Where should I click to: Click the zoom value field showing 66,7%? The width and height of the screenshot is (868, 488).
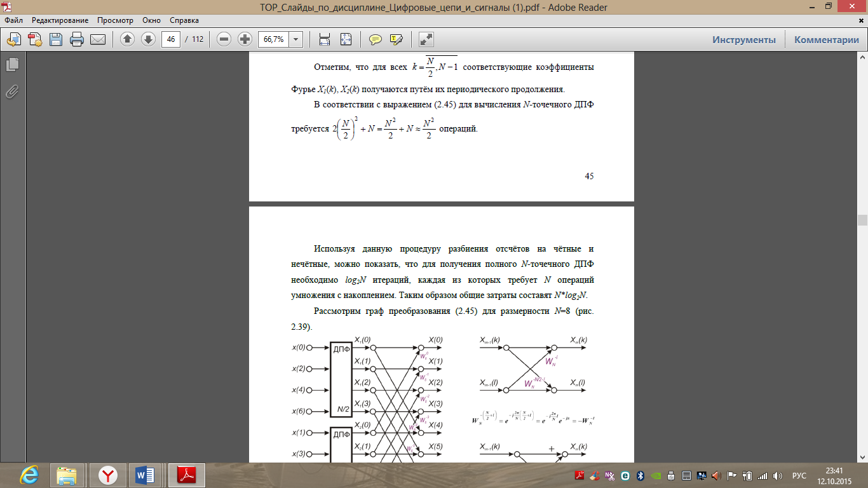click(x=273, y=39)
